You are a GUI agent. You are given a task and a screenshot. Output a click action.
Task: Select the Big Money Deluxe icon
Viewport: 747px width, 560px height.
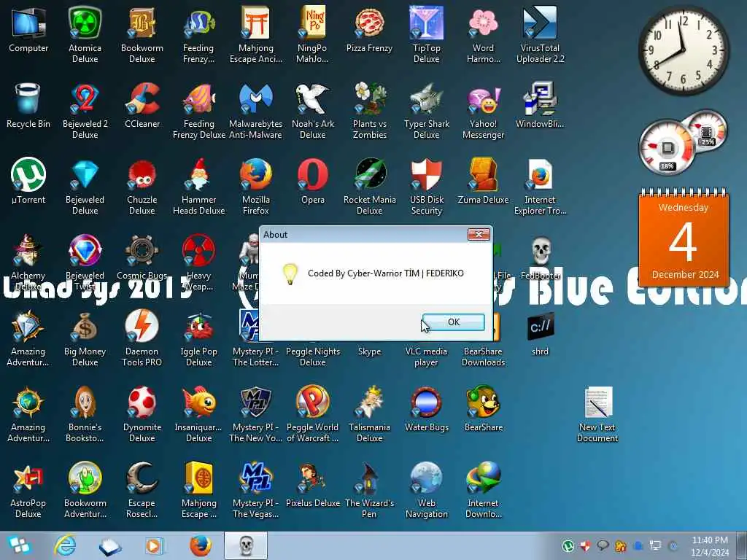coord(85,338)
